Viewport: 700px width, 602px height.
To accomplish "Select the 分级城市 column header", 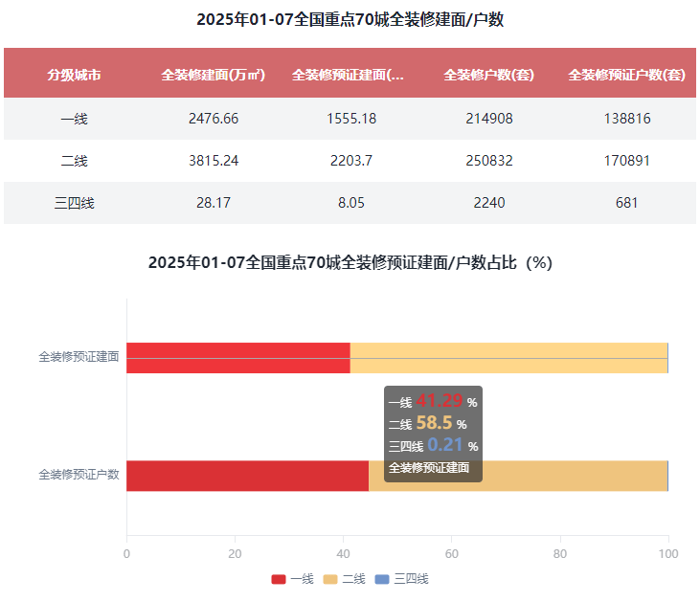I will (x=74, y=74).
